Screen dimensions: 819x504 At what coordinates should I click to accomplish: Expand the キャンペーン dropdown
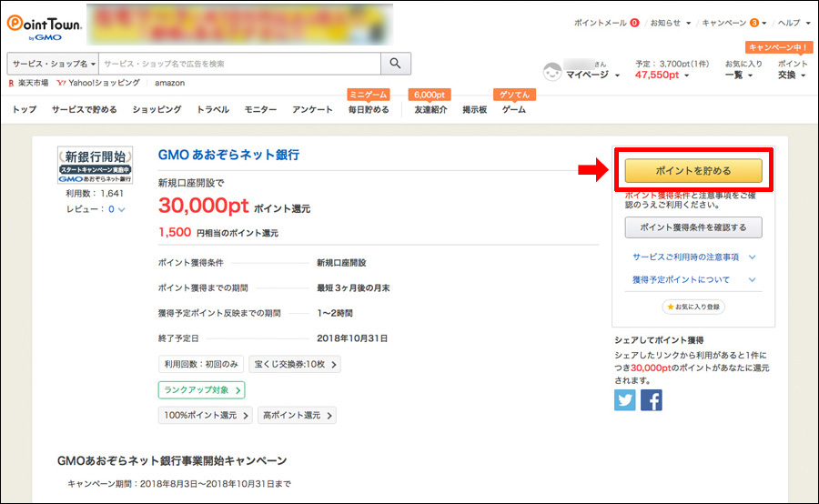click(734, 23)
